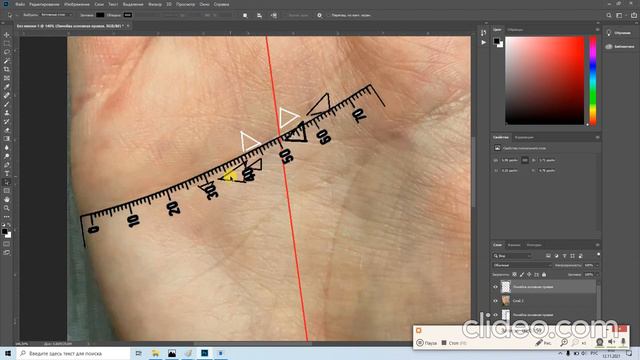Select the Eyedropper tool
The width and height of the screenshot is (640, 360).
(x=7, y=87)
